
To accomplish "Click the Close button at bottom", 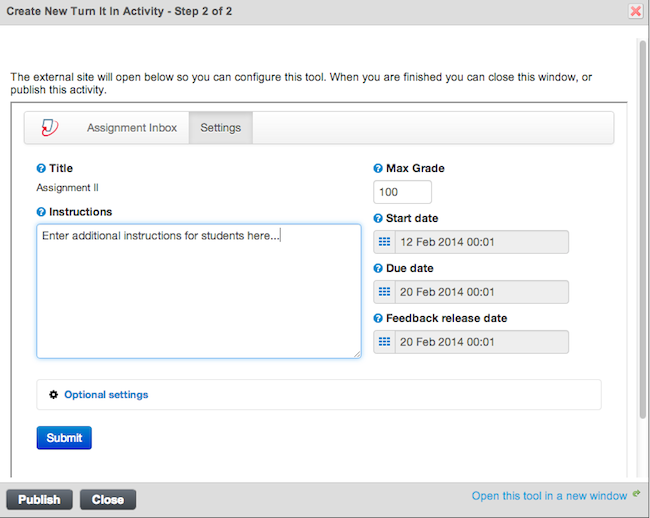I will [x=108, y=499].
